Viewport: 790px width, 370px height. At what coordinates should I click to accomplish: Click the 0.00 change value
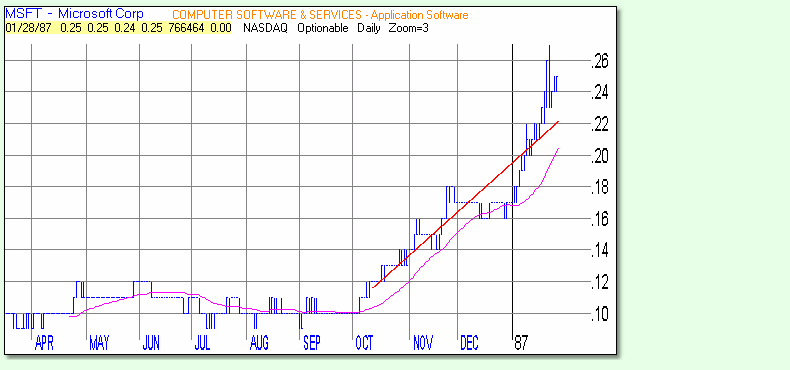coord(220,28)
